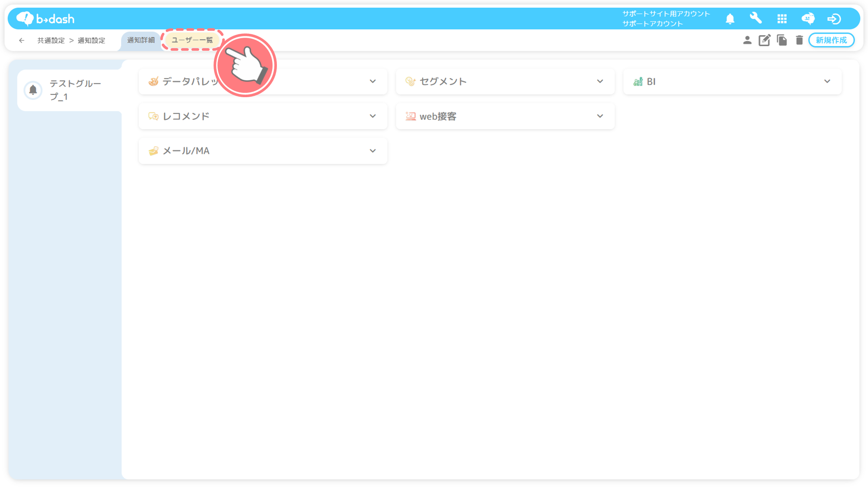
Task: Click the logout arrow icon
Action: (834, 19)
